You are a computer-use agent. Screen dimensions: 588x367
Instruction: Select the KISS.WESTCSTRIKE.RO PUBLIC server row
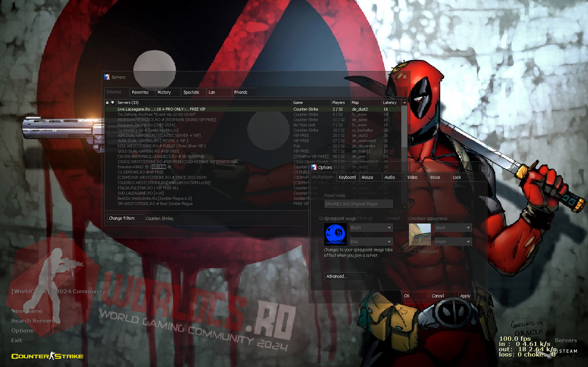pyautogui.click(x=253, y=146)
